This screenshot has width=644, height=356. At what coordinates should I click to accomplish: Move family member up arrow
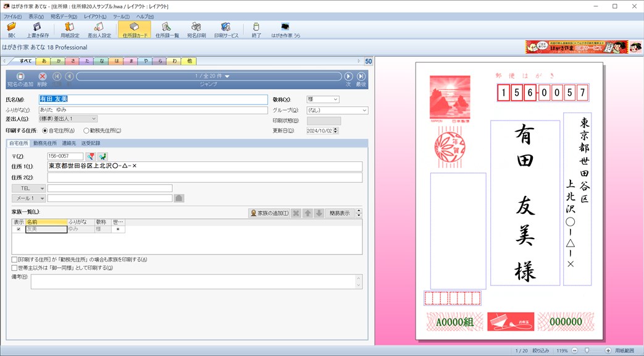coord(307,213)
